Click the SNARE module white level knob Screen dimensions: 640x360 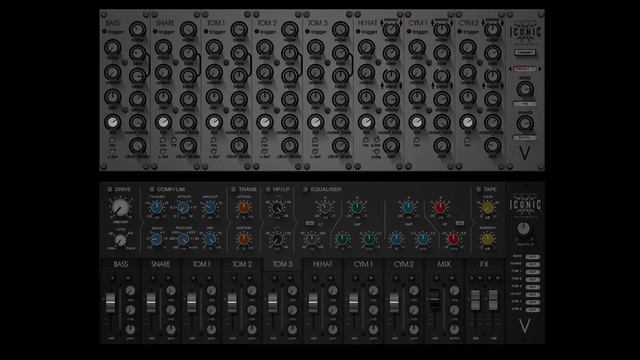coord(163,122)
